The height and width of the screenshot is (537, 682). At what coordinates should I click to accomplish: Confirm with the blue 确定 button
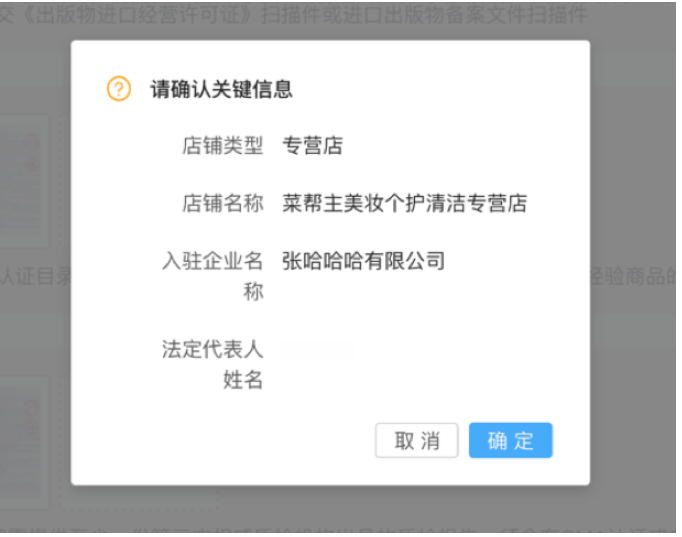pos(511,440)
